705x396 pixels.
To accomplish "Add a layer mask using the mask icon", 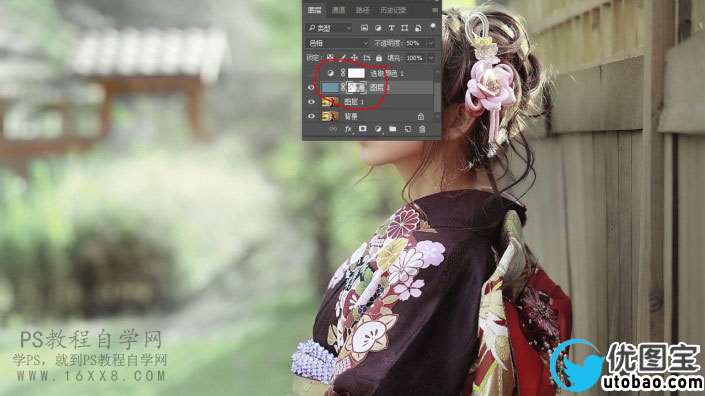I will pos(362,129).
